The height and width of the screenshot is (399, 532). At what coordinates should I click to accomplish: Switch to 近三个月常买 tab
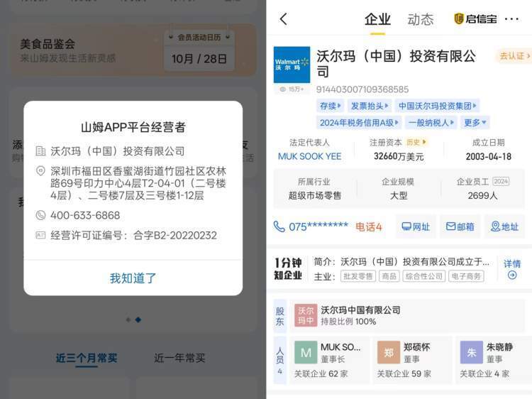[x=87, y=358]
